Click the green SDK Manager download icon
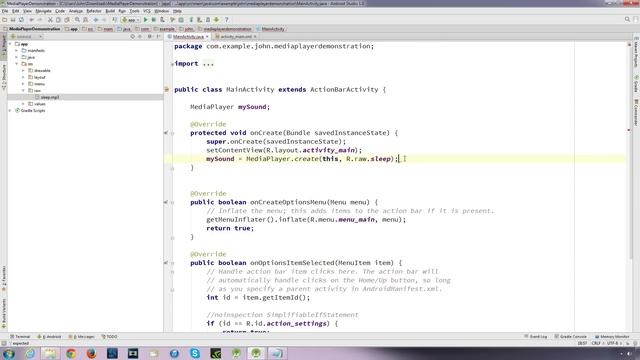Image resolution: width=640 pixels, height=360 pixels. pyautogui.click(x=216, y=20)
